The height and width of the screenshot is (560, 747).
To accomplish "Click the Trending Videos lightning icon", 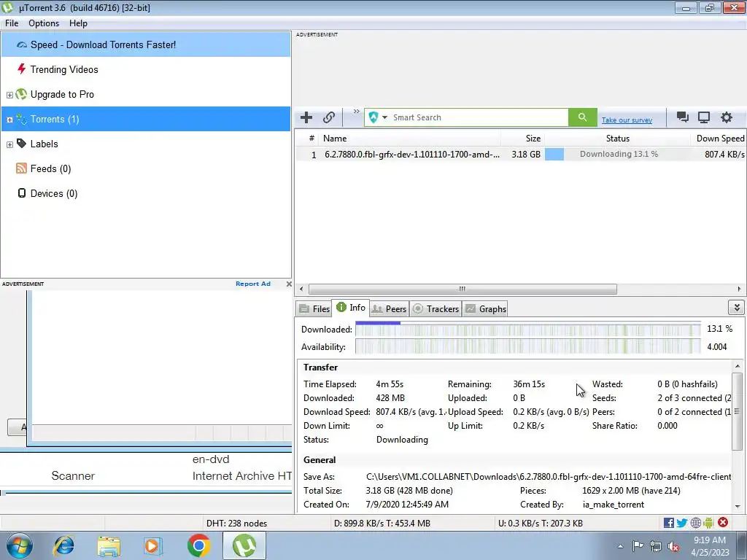I will click(x=21, y=69).
